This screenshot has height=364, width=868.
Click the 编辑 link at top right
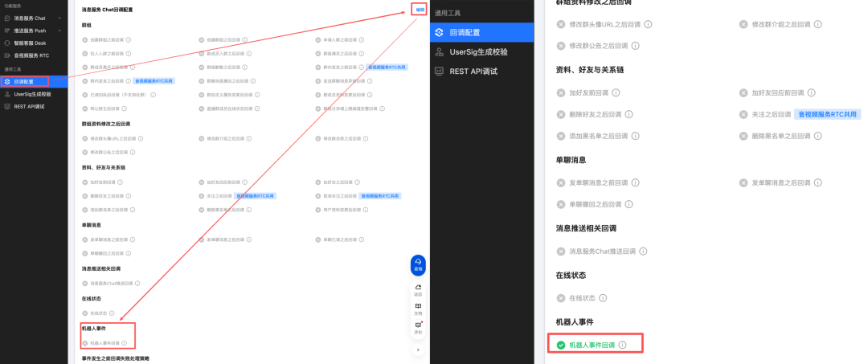420,10
